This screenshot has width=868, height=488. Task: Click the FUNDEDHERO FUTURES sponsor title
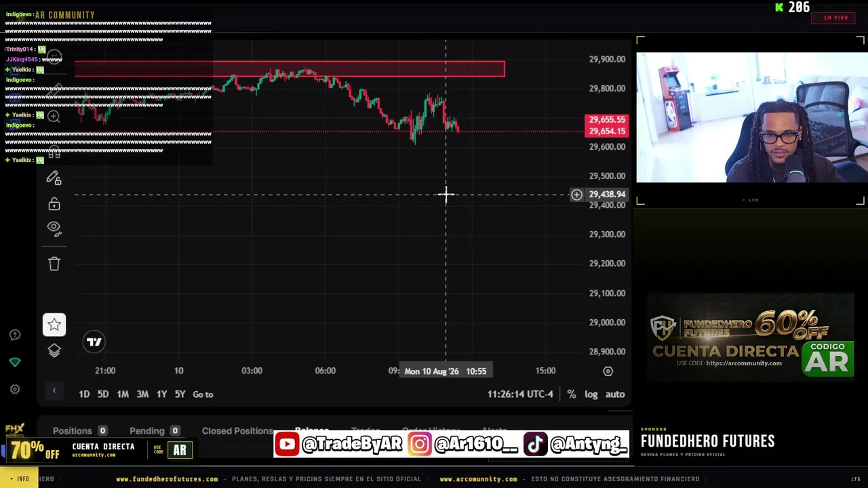707,441
